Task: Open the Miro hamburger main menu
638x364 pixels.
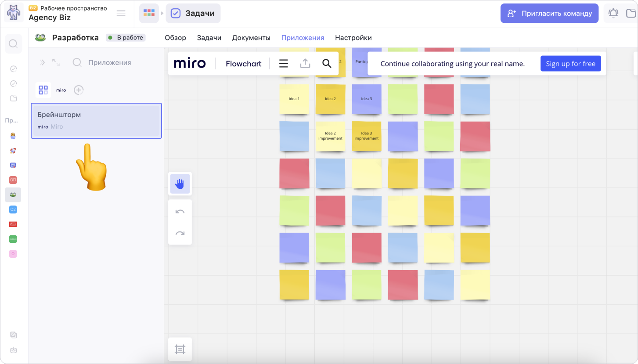Action: click(284, 64)
